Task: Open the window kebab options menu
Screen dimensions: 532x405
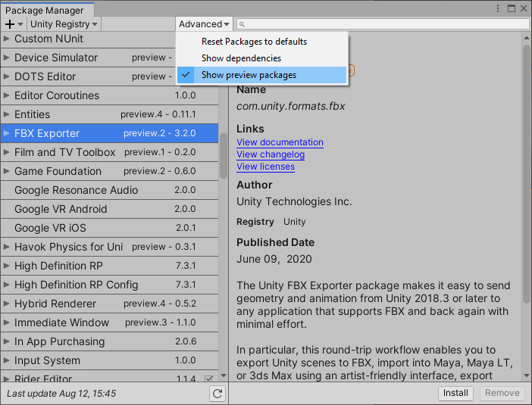Action: (x=498, y=8)
